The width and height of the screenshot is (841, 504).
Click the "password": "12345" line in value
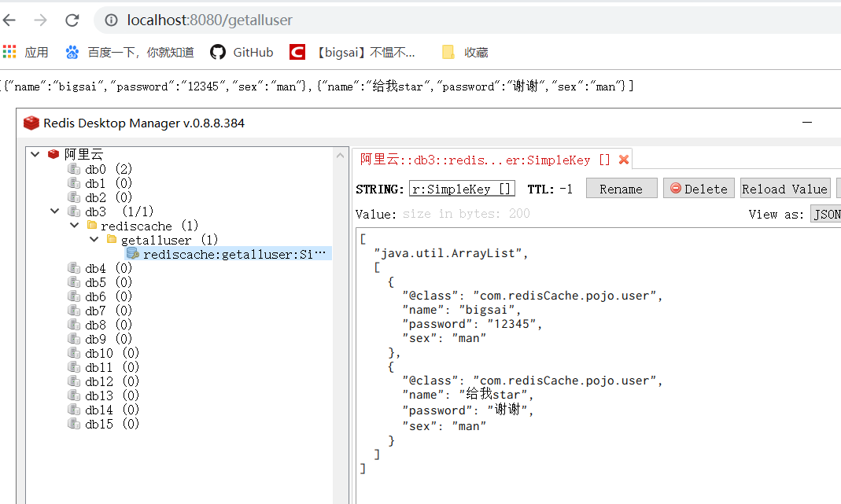pyautogui.click(x=472, y=324)
